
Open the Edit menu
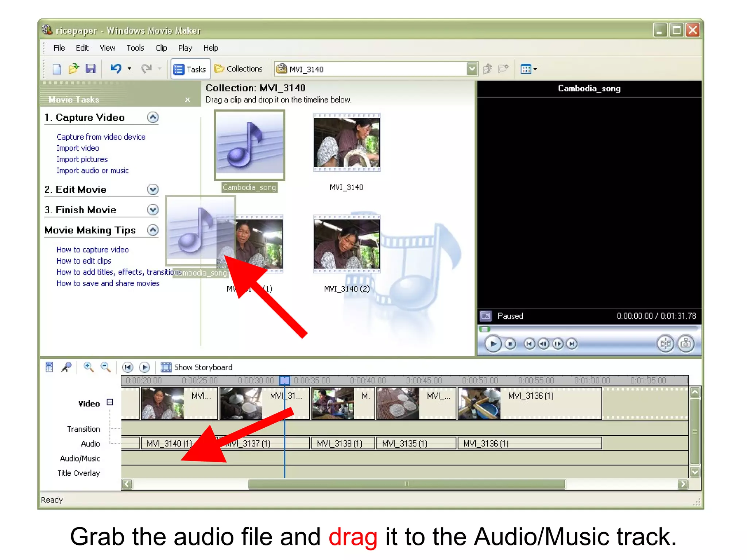82,48
